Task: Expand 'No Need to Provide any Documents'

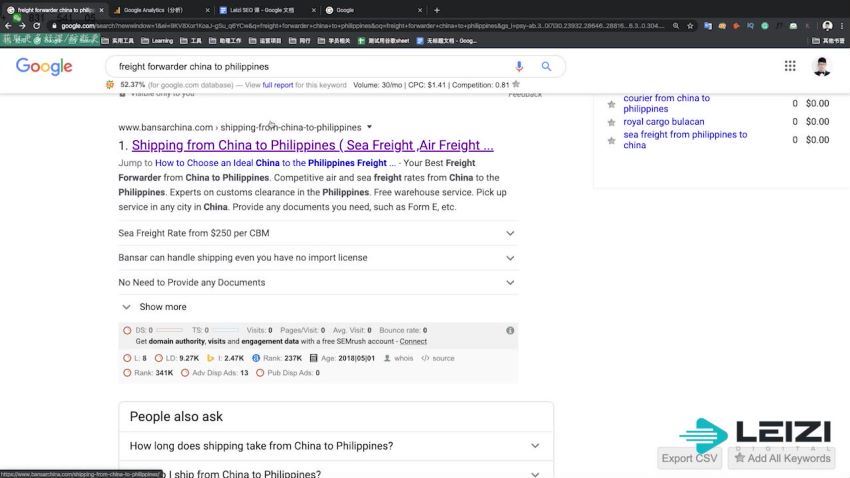Action: click(x=317, y=282)
